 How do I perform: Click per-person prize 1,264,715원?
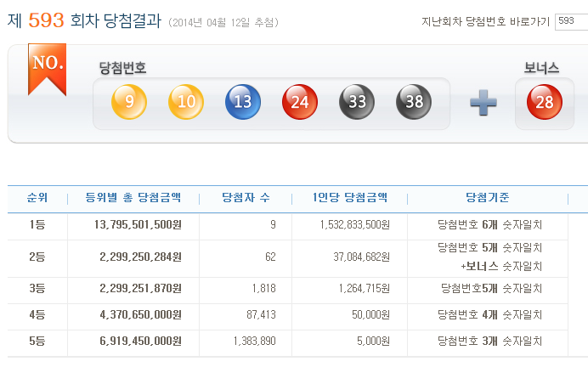(x=365, y=288)
